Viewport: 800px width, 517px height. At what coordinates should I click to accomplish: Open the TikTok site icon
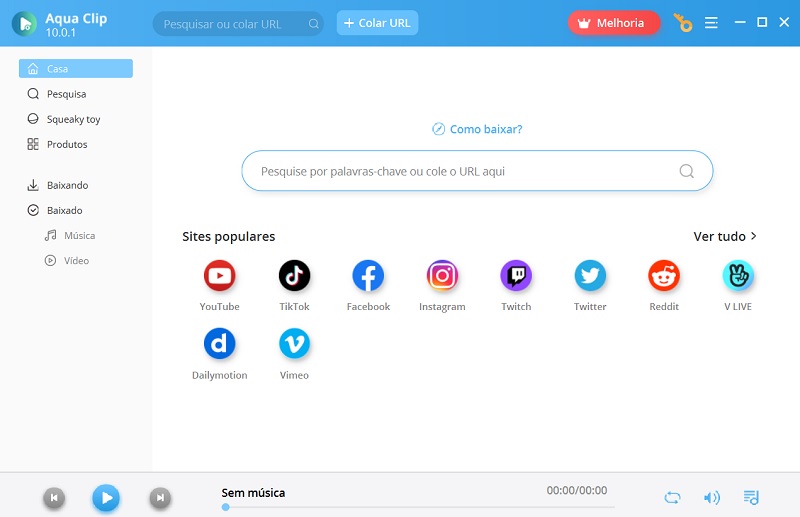click(294, 276)
